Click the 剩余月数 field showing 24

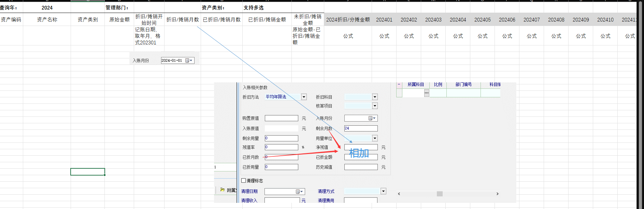click(x=361, y=128)
